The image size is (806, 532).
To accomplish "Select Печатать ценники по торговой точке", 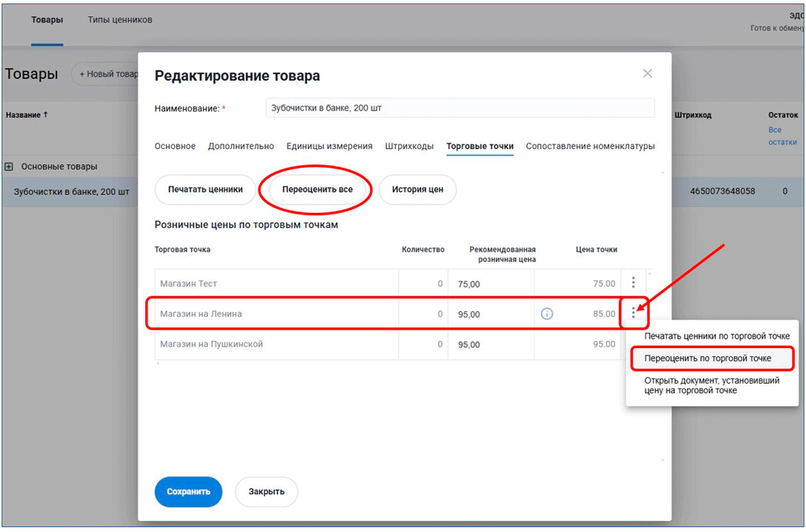I will click(x=717, y=336).
